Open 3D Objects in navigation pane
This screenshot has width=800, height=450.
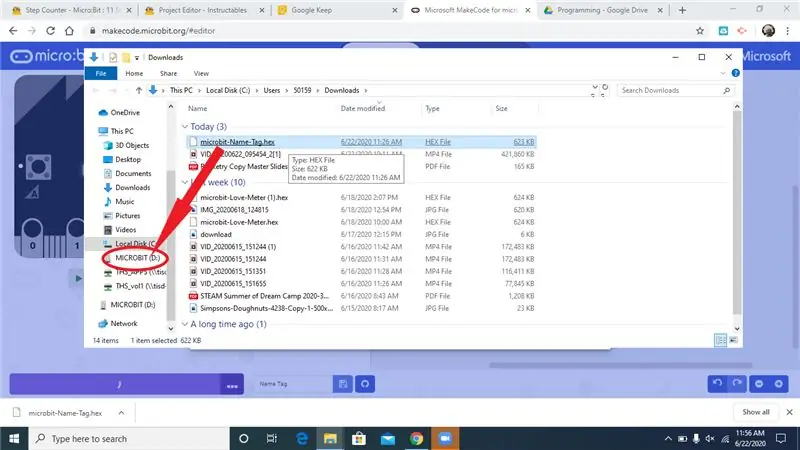point(132,145)
